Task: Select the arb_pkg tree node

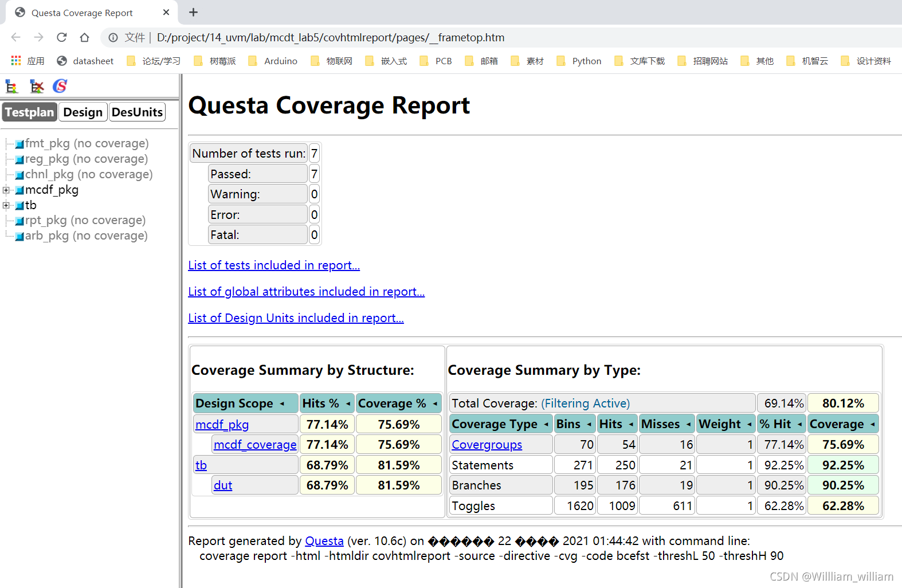Action: pyautogui.click(x=81, y=236)
